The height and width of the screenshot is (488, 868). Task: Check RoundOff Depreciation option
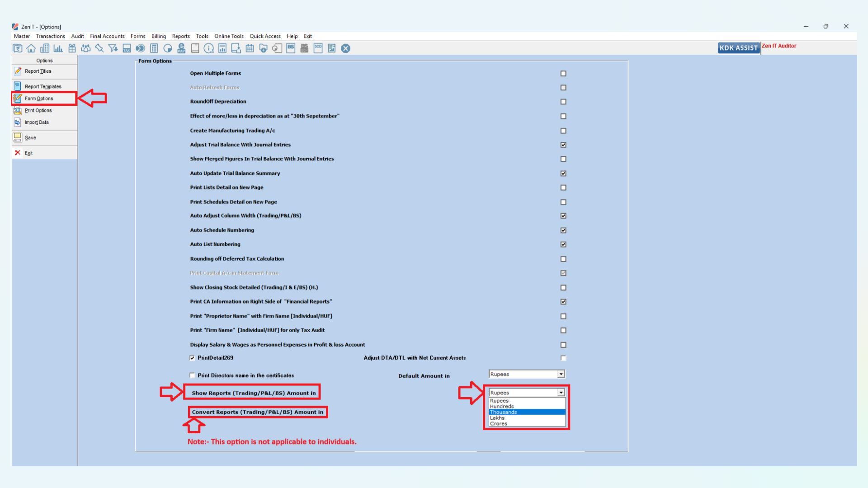(563, 102)
